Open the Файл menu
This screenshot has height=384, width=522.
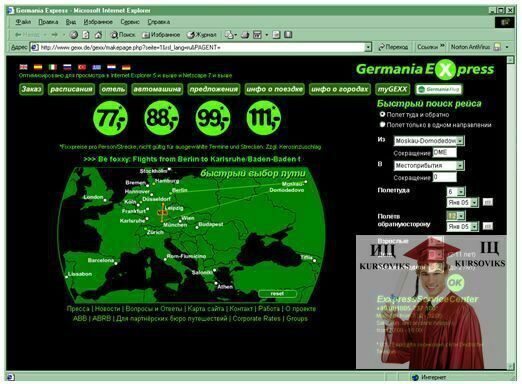coord(23,22)
